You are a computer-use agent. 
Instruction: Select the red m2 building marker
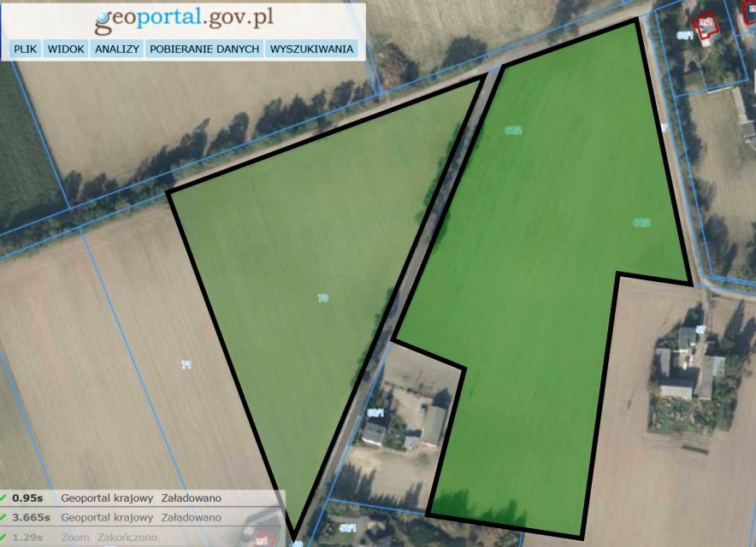point(705,25)
